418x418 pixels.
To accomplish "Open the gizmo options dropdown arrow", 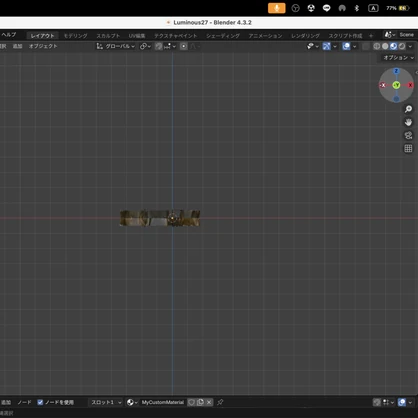I will coord(335,46).
